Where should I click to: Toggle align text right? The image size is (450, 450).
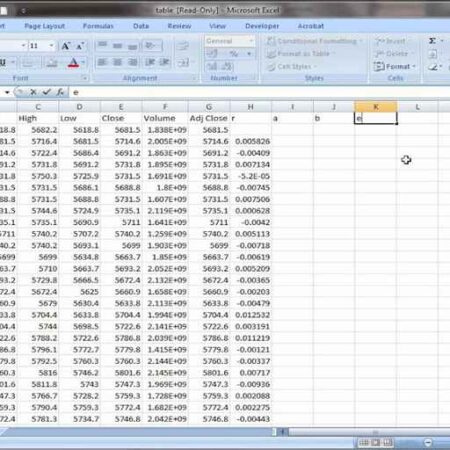[x=132, y=62]
